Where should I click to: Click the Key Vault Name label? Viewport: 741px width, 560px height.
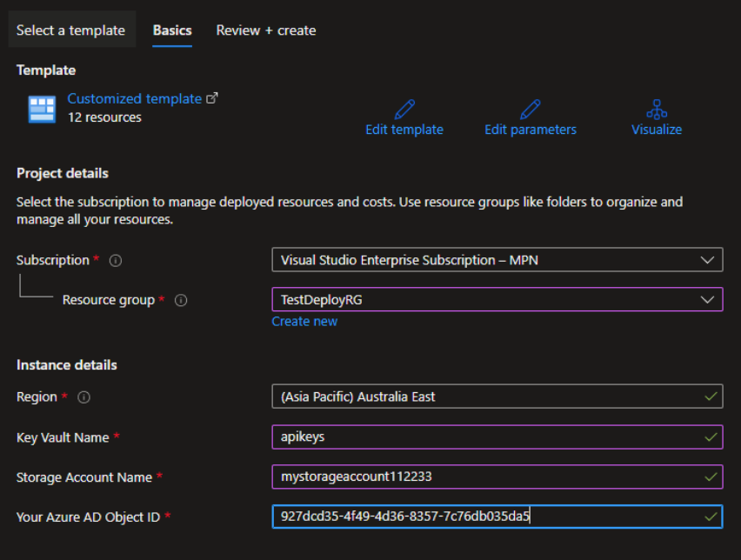point(63,437)
